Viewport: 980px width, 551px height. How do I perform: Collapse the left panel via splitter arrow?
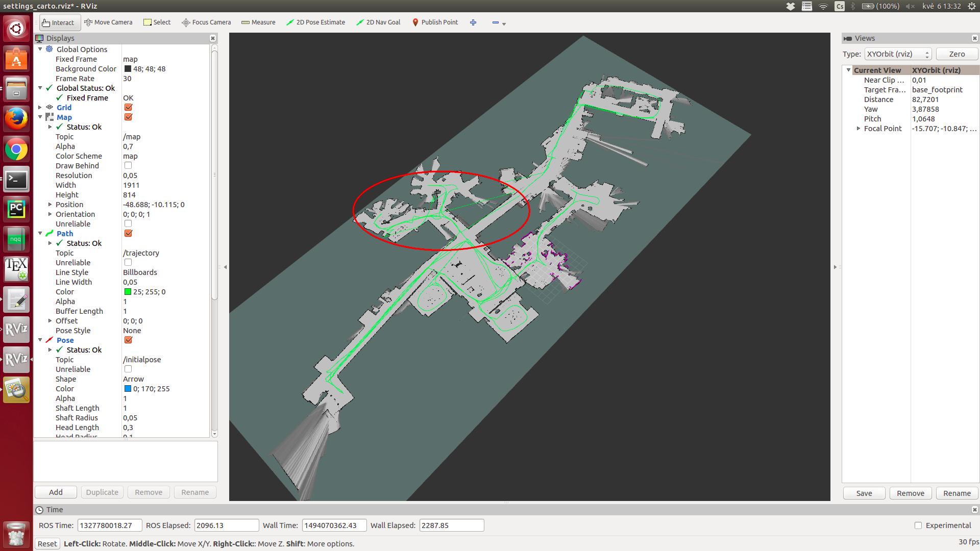tap(225, 267)
